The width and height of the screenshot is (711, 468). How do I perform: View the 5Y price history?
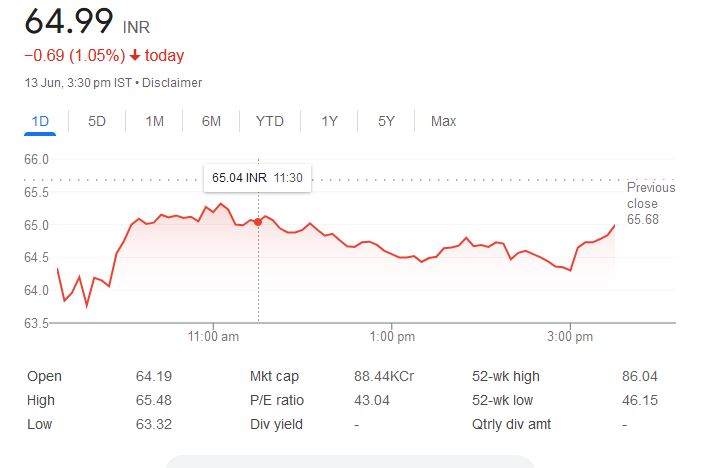[x=386, y=121]
